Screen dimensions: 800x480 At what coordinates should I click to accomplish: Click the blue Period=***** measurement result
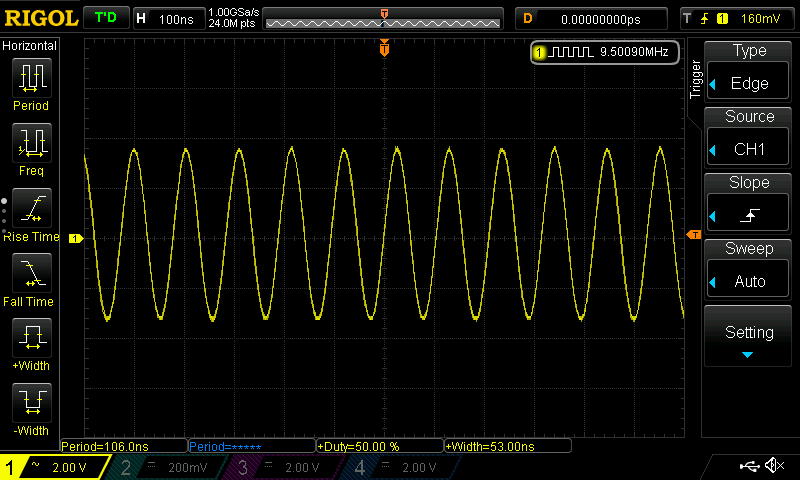click(x=252, y=446)
